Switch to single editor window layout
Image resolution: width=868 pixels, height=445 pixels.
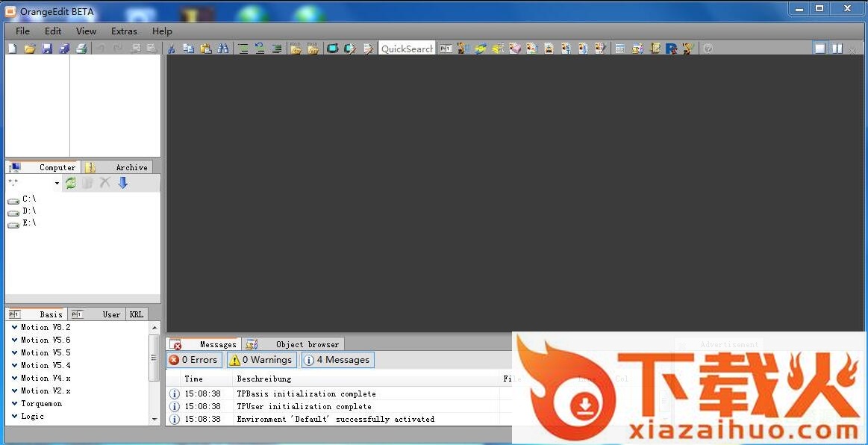click(x=819, y=49)
